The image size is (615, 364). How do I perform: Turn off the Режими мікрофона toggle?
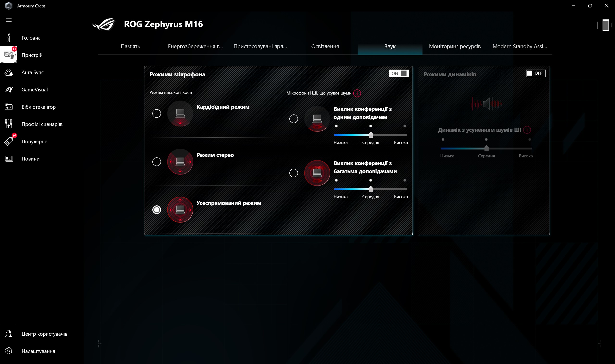(399, 73)
